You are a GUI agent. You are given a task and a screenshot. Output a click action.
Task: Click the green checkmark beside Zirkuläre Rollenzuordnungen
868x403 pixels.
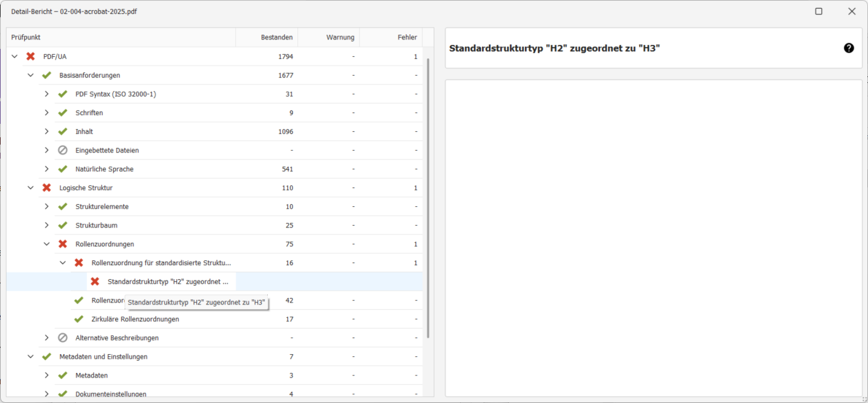pos(78,319)
